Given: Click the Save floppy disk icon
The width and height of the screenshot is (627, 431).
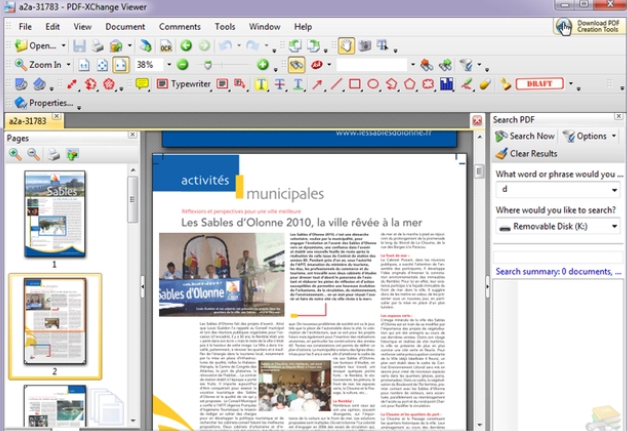Looking at the screenshot, I should click(x=82, y=46).
